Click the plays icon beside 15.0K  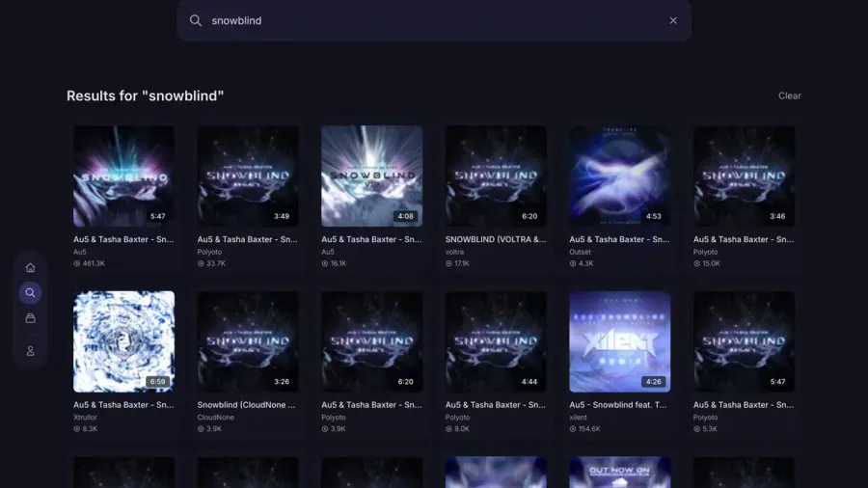click(x=697, y=263)
